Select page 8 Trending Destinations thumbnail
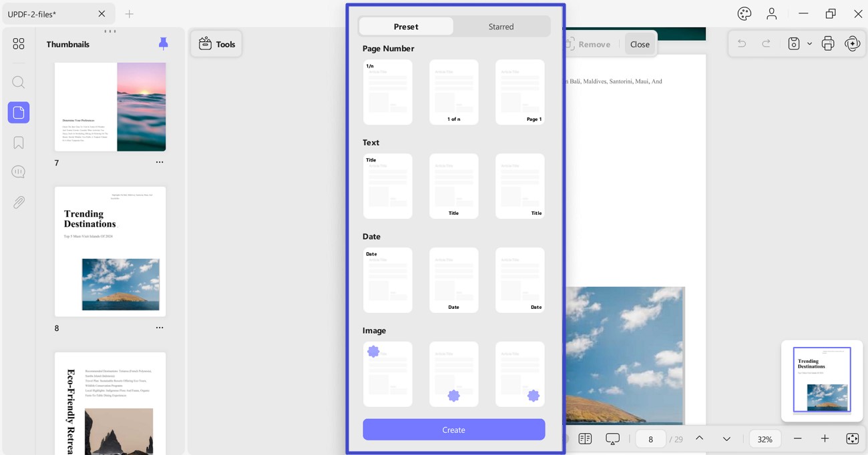The width and height of the screenshot is (868, 455). pos(110,252)
